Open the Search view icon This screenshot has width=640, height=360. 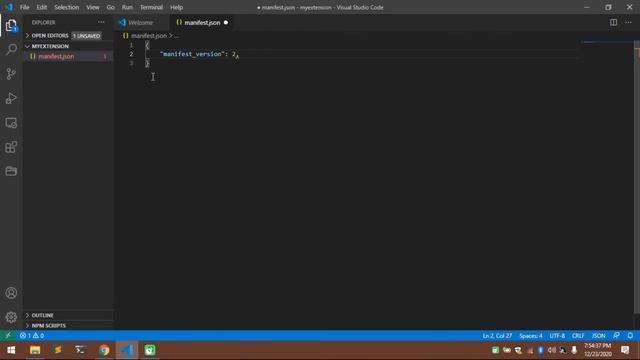[x=11, y=49]
